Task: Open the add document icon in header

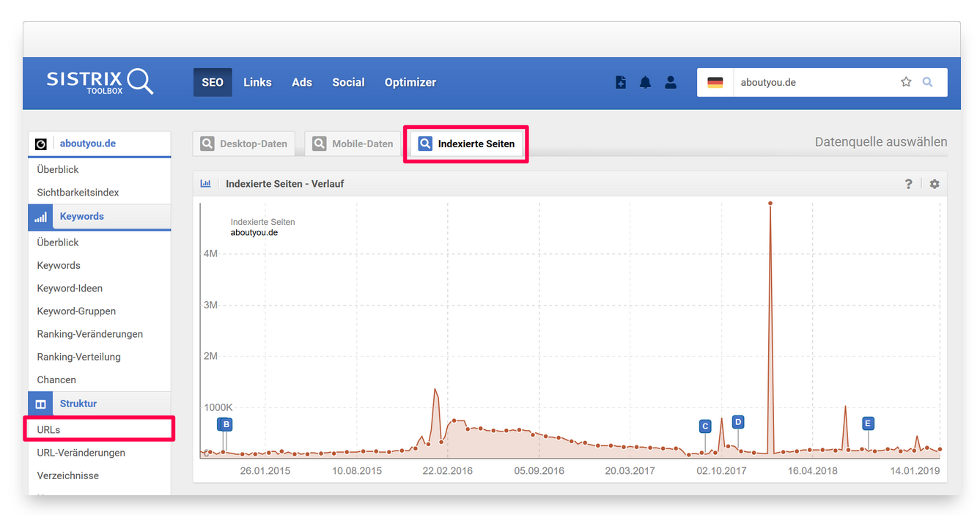Action: 621,83
